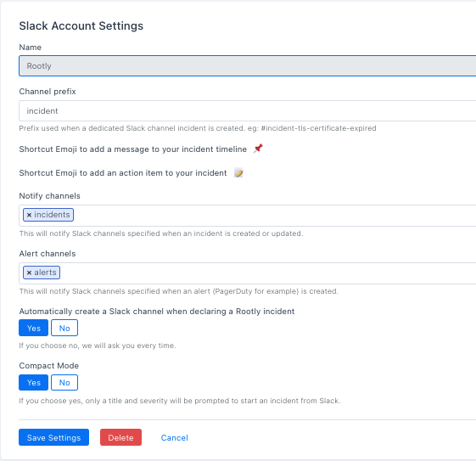This screenshot has height=461, width=476.
Task: Focus the Name field containing Rootly
Action: pyautogui.click(x=248, y=66)
